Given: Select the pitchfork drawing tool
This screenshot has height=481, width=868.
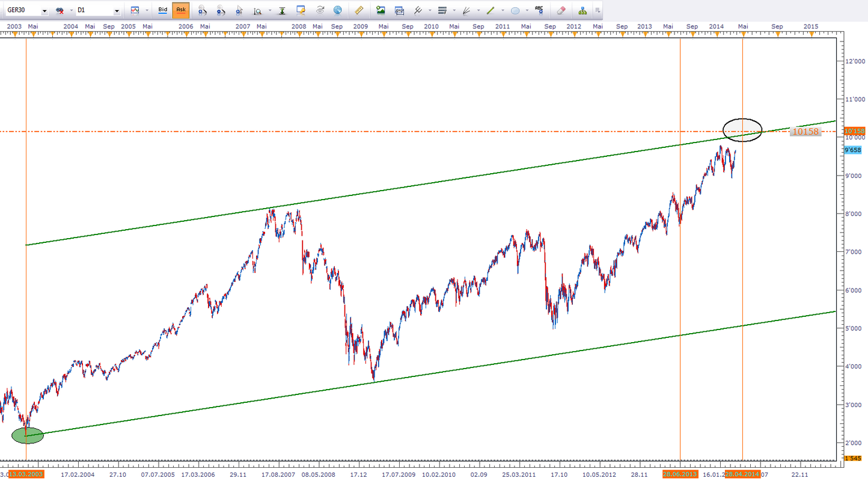Looking at the screenshot, I should (418, 10).
